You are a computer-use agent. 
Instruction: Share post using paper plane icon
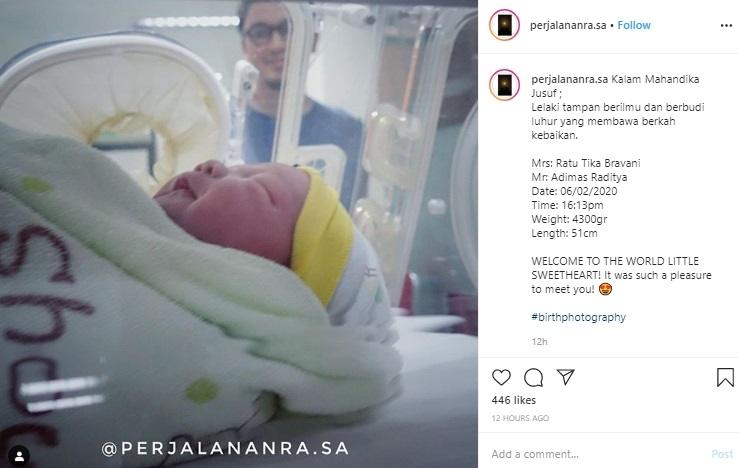point(565,377)
